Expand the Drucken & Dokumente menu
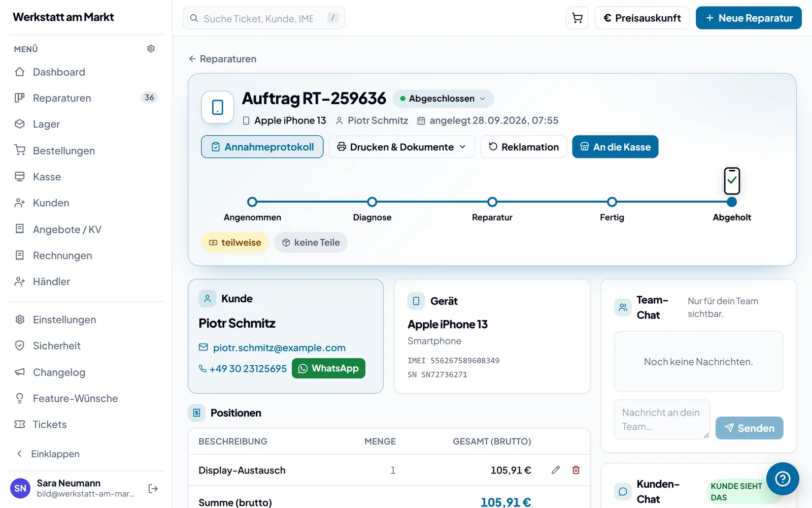The image size is (812, 508). click(401, 147)
